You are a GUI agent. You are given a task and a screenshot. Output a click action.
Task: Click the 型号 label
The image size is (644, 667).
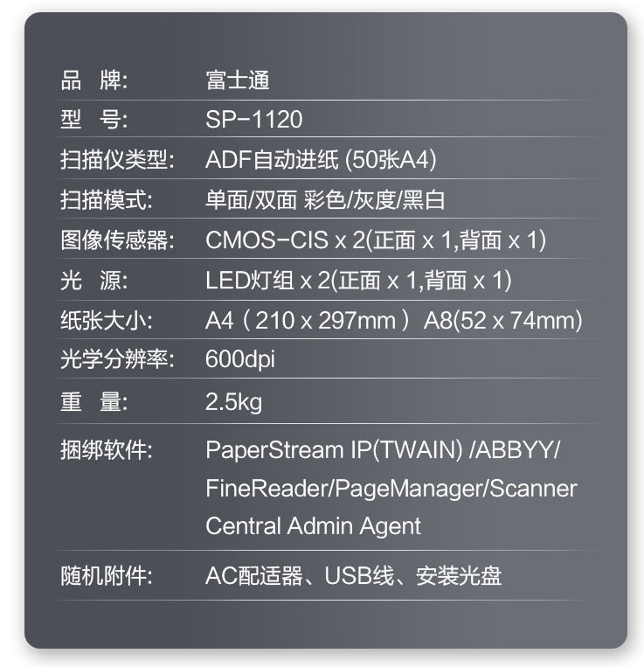[x=94, y=119]
